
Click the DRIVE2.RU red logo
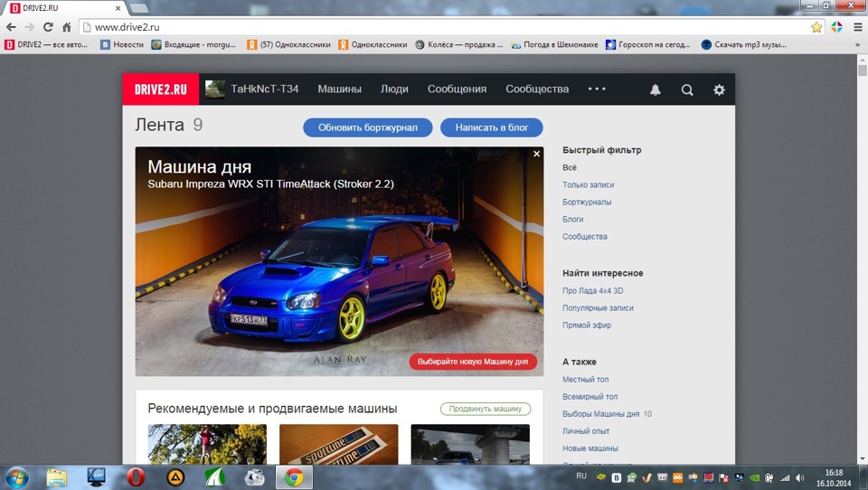161,90
